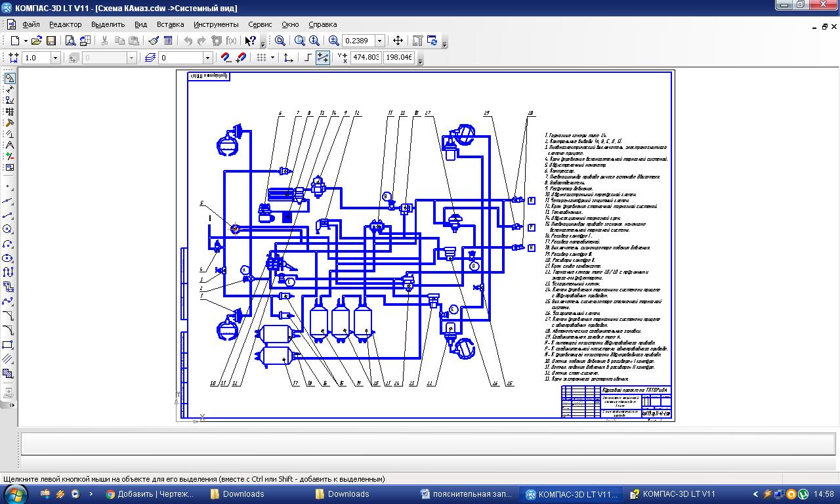
Task: Switch to Dimensions panel icon in sidebar
Action: click(x=9, y=89)
